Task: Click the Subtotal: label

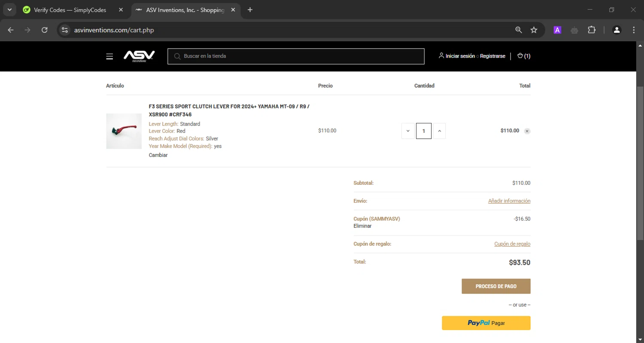Action: tap(364, 183)
